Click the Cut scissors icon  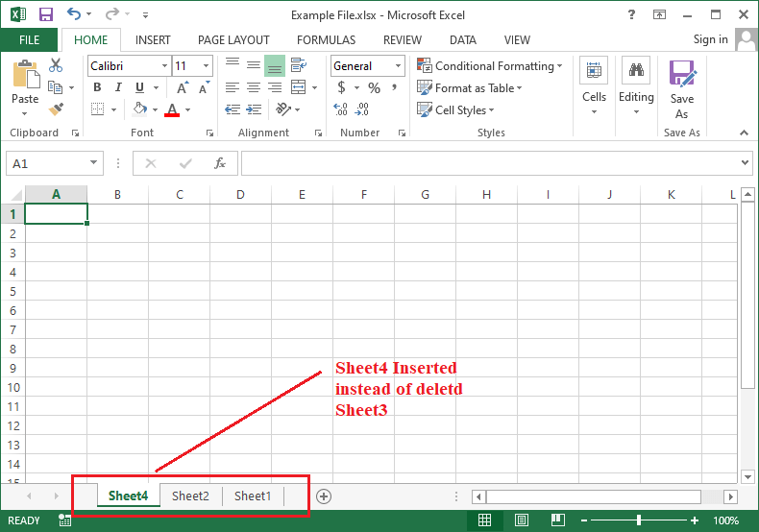point(56,65)
